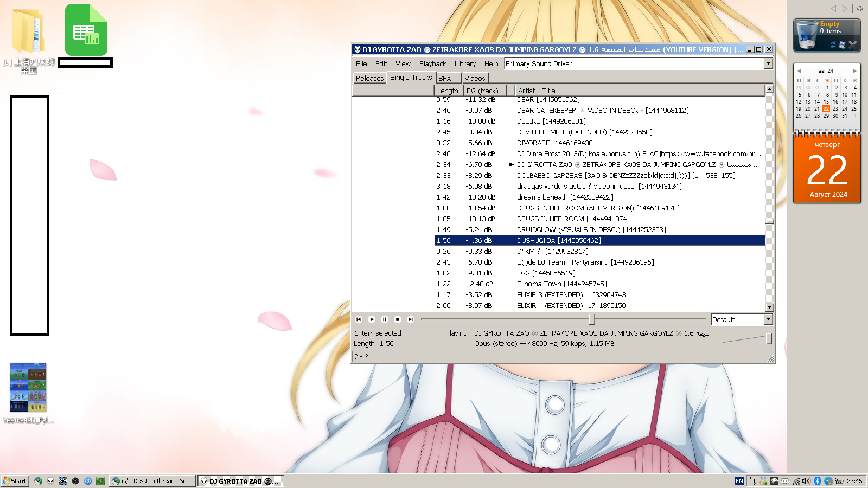Click the Discord tray icon
This screenshot has height=488, width=868.
click(785, 481)
